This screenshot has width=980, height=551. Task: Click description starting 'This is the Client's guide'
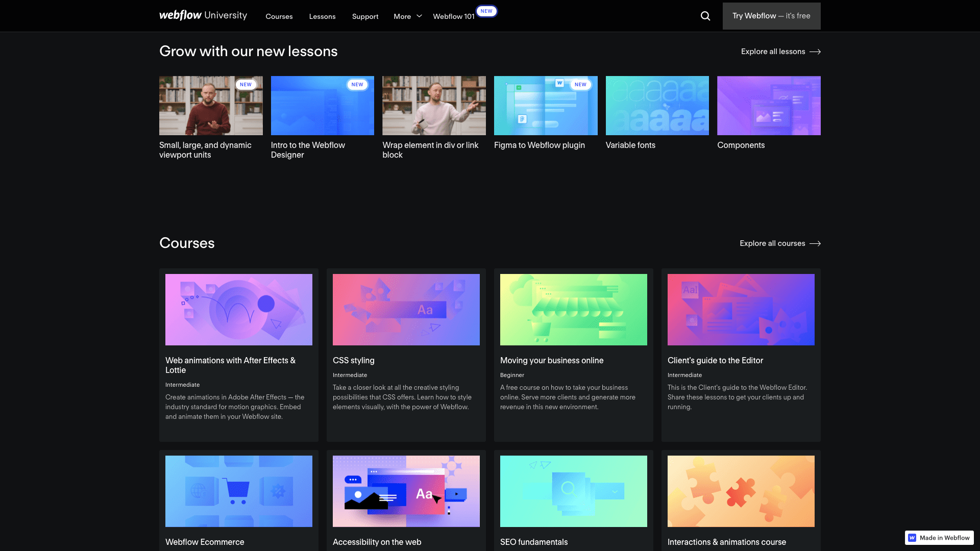[x=737, y=397]
